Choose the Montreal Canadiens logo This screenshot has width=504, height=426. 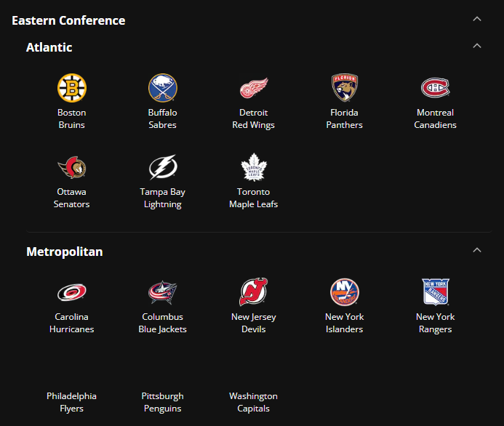point(435,88)
